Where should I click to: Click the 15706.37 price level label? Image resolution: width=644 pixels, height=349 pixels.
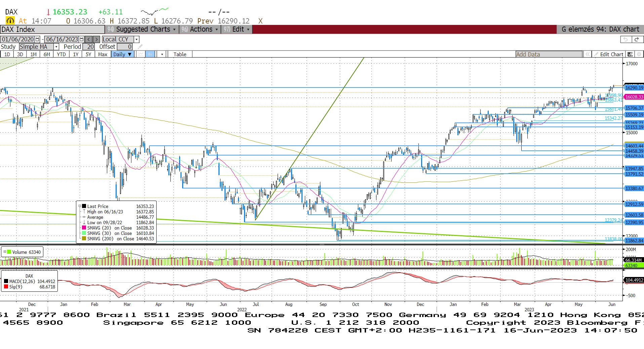pyautogui.click(x=634, y=108)
